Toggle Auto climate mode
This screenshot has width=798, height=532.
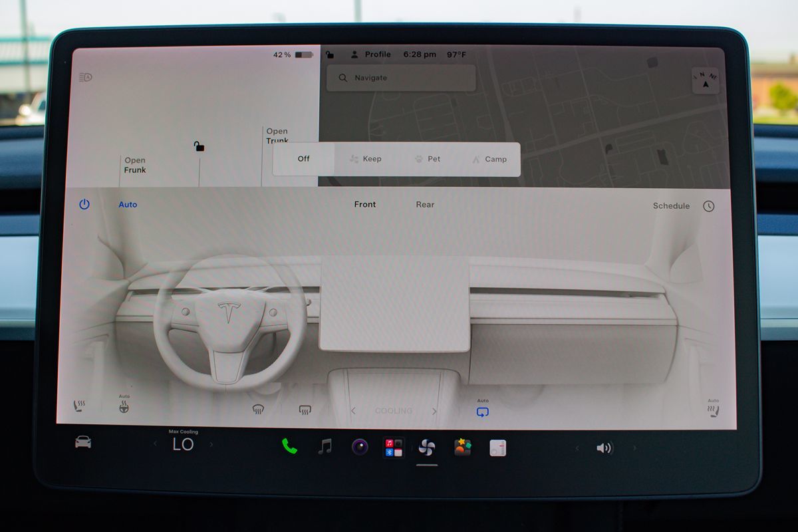pyautogui.click(x=128, y=204)
